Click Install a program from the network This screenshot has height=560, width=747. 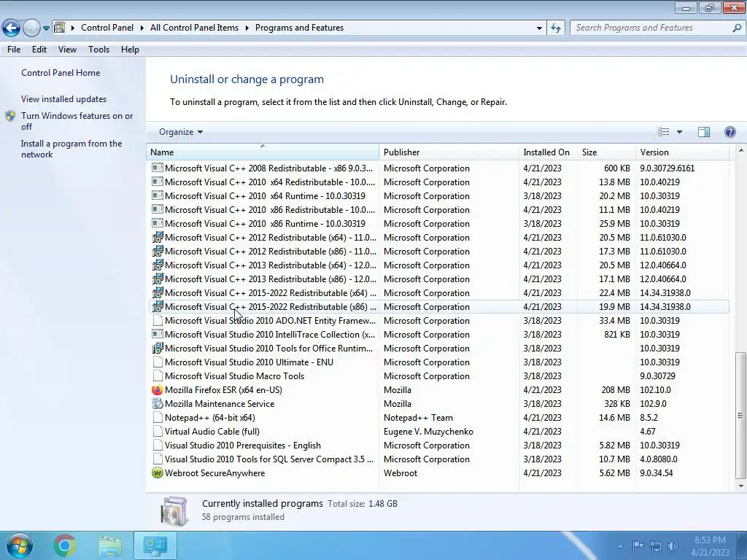click(x=71, y=149)
